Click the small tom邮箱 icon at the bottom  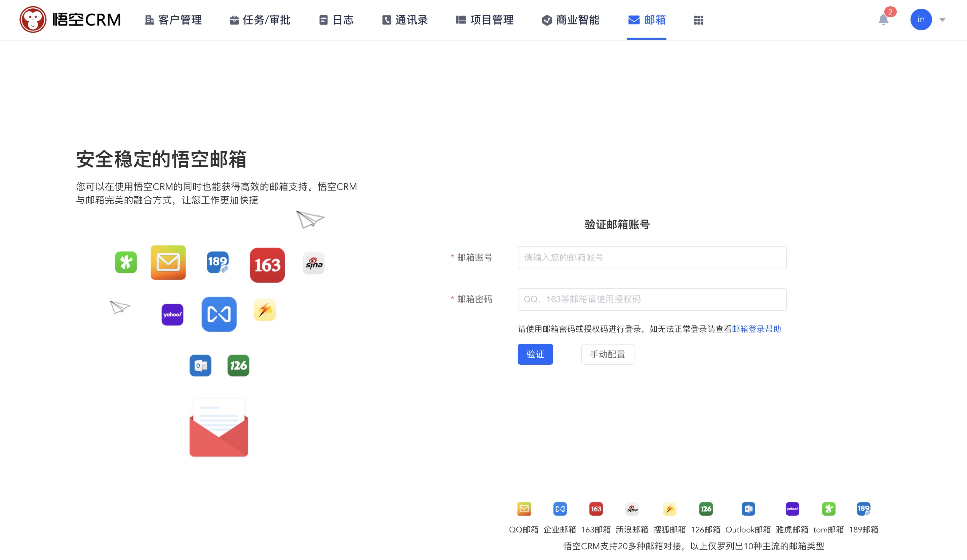[x=828, y=509]
